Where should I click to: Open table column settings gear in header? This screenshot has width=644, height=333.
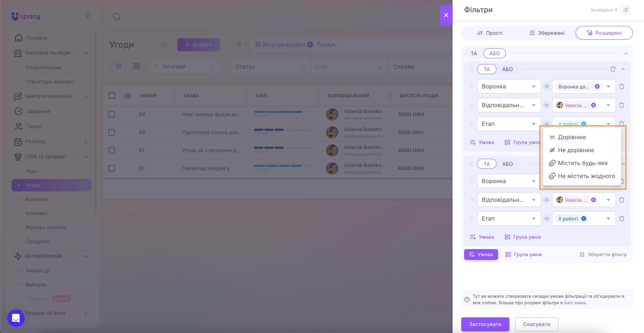[128, 96]
